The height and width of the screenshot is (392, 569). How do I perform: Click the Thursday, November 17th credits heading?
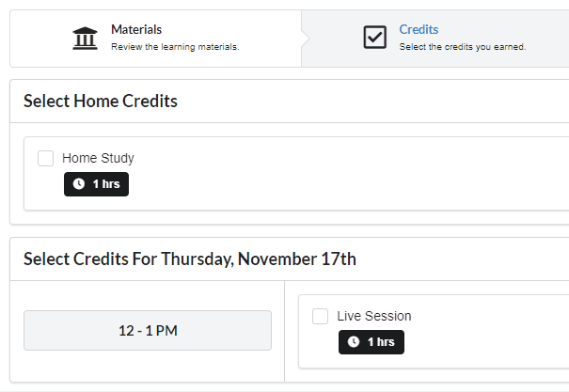[190, 259]
